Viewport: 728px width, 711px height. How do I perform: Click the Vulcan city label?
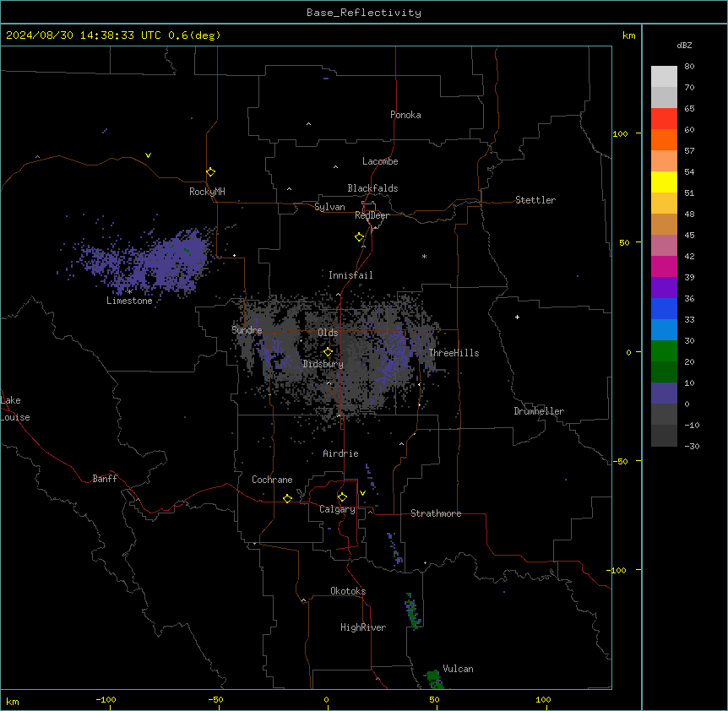point(458,669)
